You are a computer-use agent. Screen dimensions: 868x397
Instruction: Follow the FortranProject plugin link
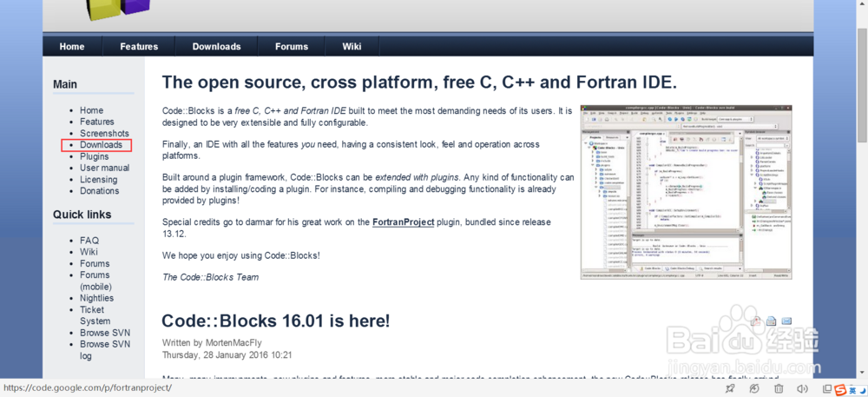point(403,222)
